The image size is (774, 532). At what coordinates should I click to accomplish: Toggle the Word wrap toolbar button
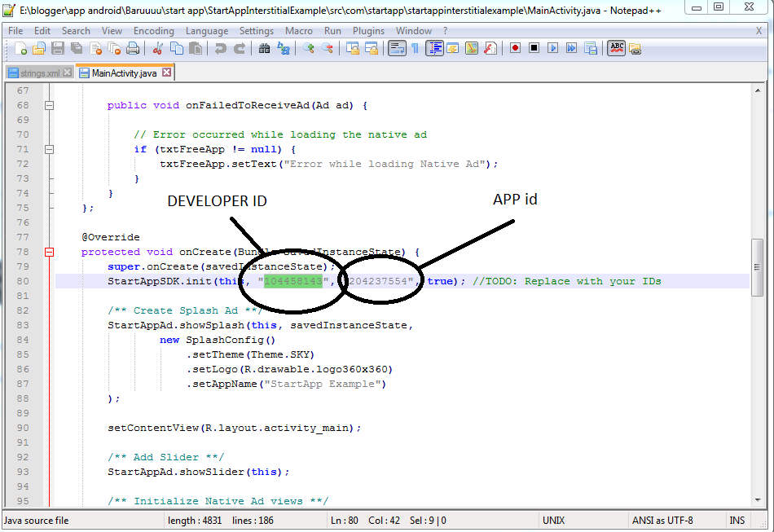(397, 48)
